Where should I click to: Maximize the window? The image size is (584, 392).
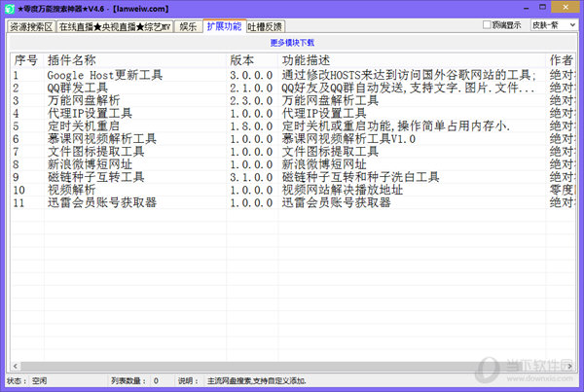tap(543, 8)
